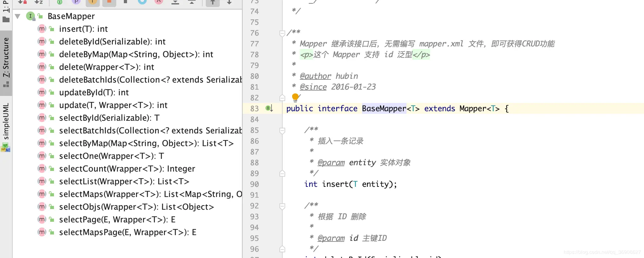Select selectPage(E, Wrapper<T>): E row
644x258 pixels.
[x=127, y=220]
